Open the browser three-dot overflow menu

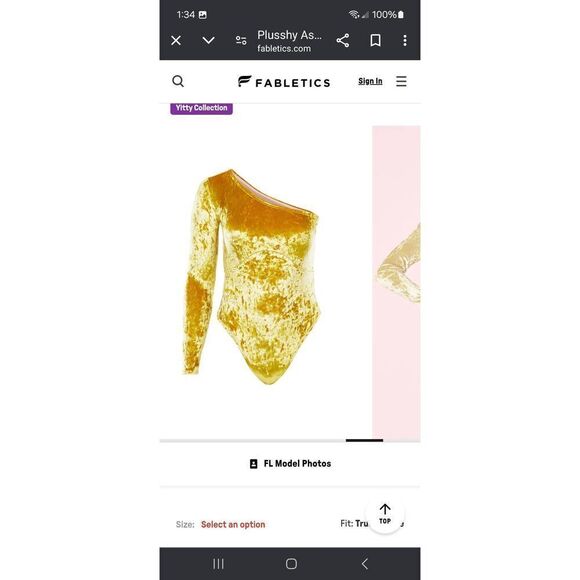[x=405, y=40]
